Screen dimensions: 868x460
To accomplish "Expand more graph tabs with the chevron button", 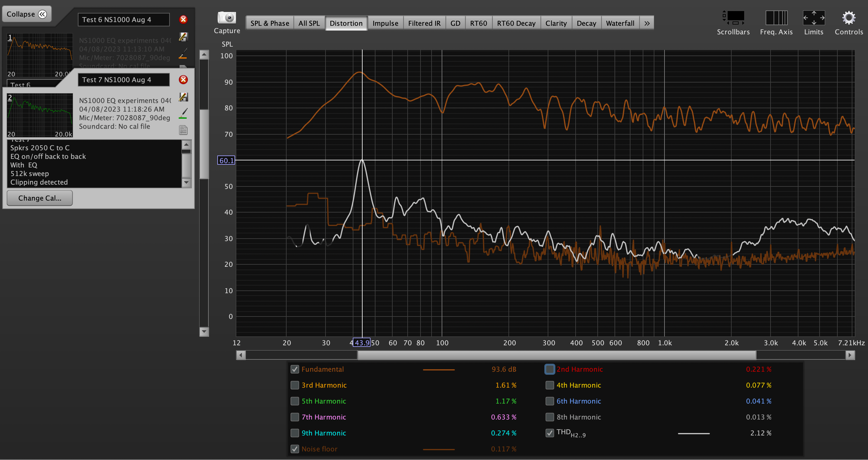I will 647,23.
